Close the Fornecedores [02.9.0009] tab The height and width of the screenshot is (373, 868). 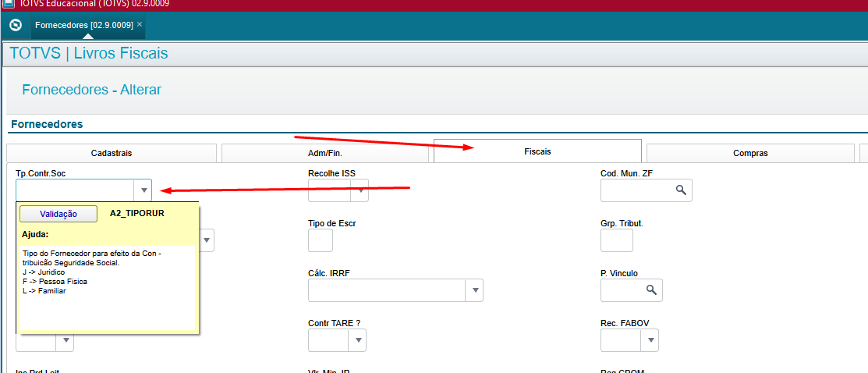[140, 24]
